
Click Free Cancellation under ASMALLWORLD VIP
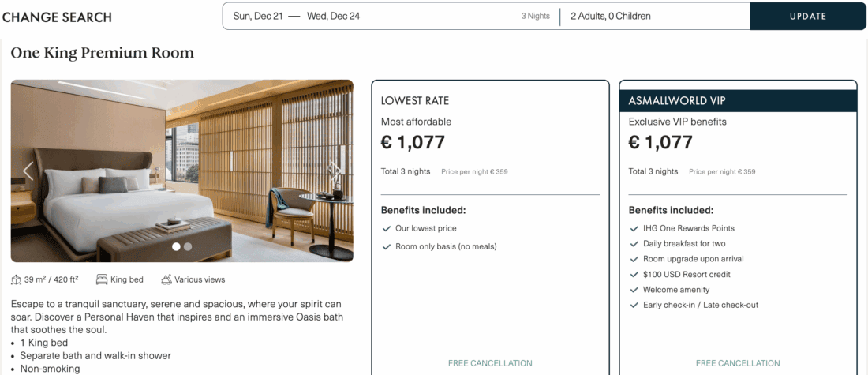[x=738, y=363]
